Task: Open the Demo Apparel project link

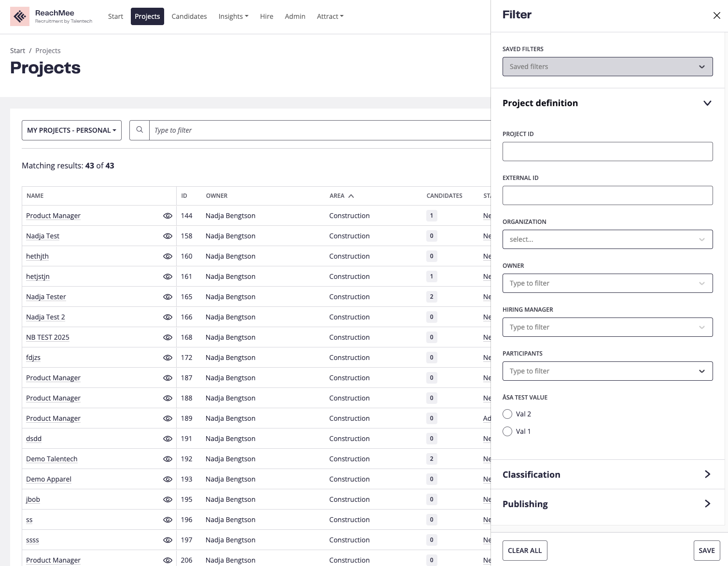Action: 49,479
